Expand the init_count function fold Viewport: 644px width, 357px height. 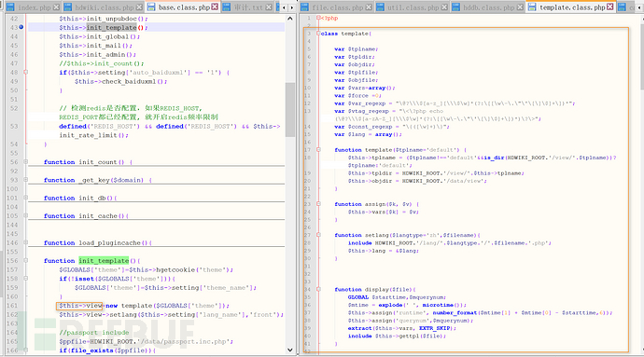tap(25, 161)
